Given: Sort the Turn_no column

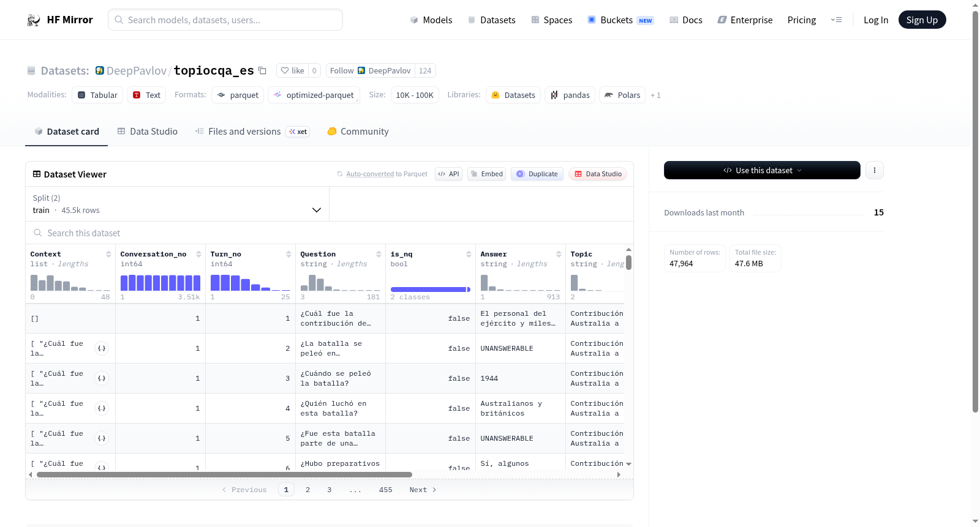Looking at the screenshot, I should click(288, 254).
